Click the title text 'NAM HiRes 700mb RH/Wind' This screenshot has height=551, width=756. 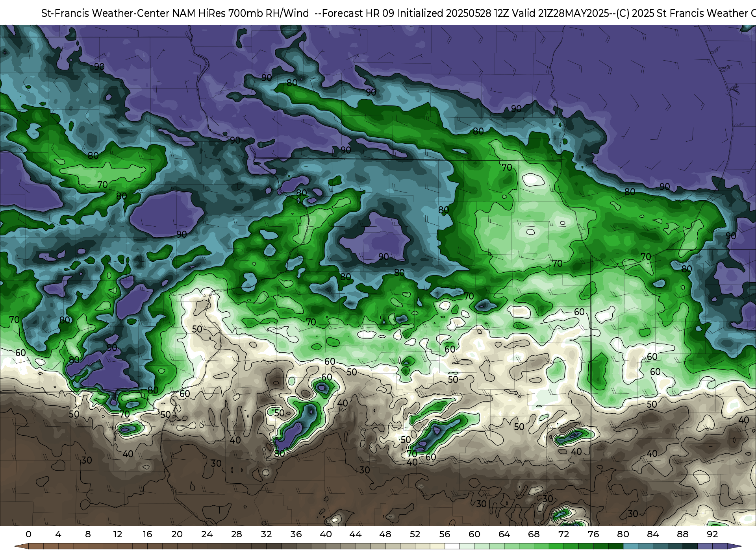[x=241, y=13]
